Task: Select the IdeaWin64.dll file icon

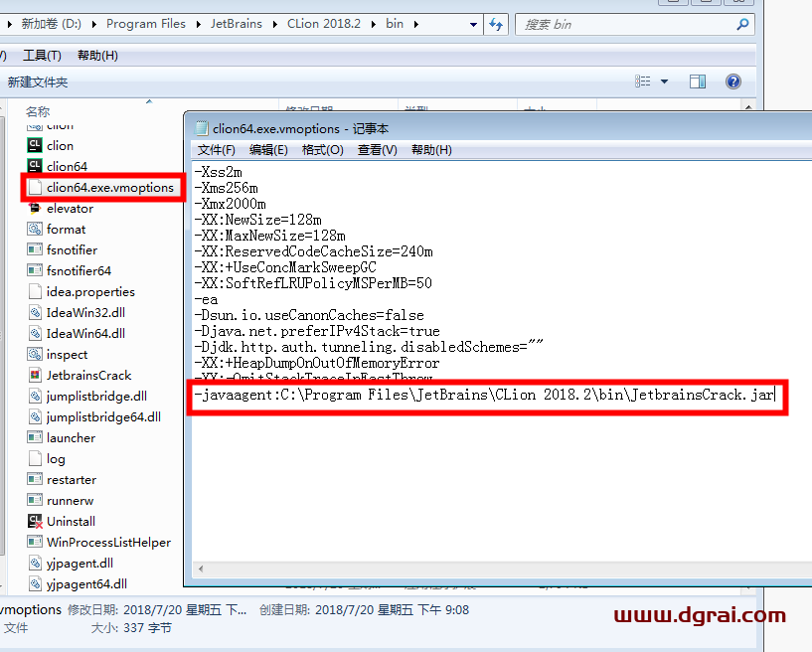Action: (x=35, y=333)
